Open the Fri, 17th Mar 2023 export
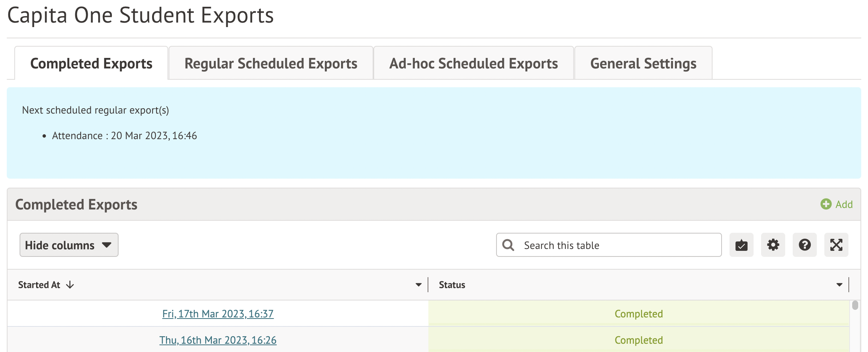The height and width of the screenshot is (352, 868). click(x=218, y=314)
